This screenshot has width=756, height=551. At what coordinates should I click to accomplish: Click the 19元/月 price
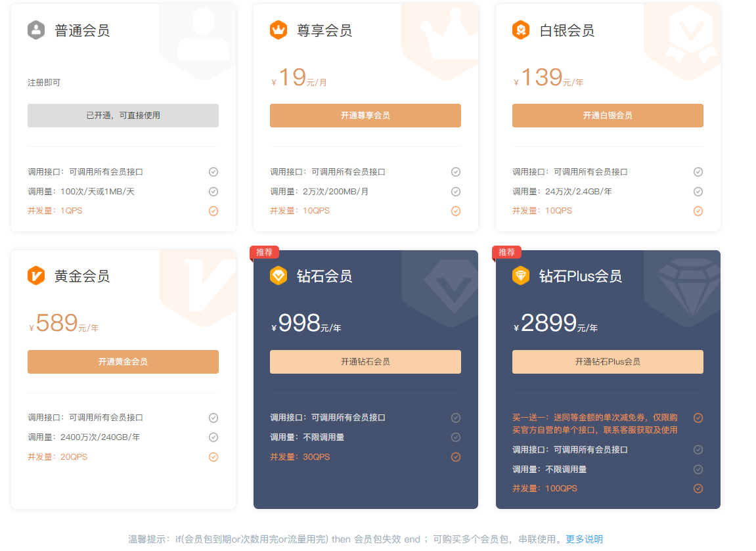299,77
